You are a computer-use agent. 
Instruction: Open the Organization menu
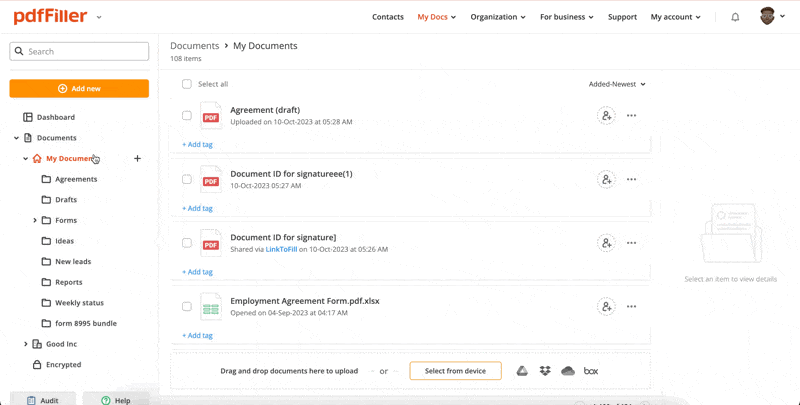click(498, 17)
